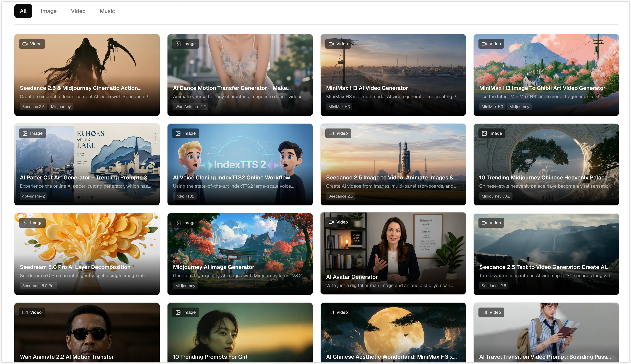This screenshot has width=631, height=364.
Task: Click description "Using the state-of-the-art IndexTTS2 large-scale voice"
Action: click(233, 186)
